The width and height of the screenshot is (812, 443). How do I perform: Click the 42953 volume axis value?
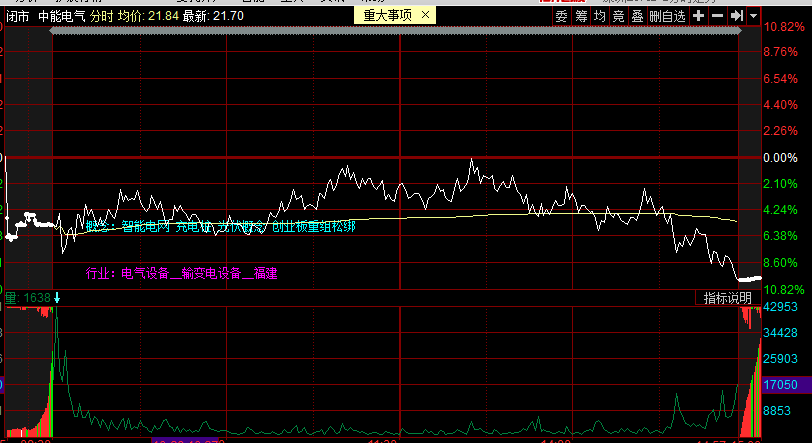point(780,307)
